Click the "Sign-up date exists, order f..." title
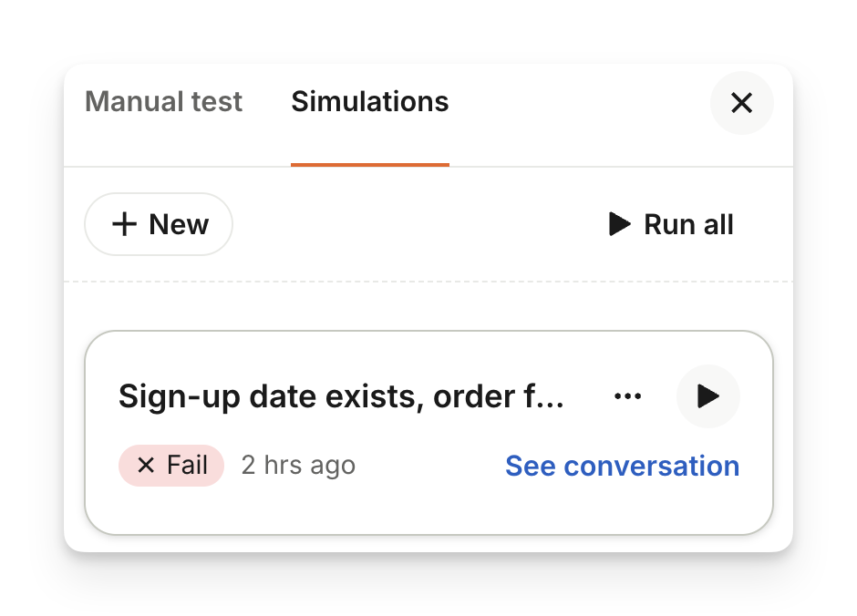Image resolution: width=857 pixels, height=616 pixels. click(x=341, y=396)
